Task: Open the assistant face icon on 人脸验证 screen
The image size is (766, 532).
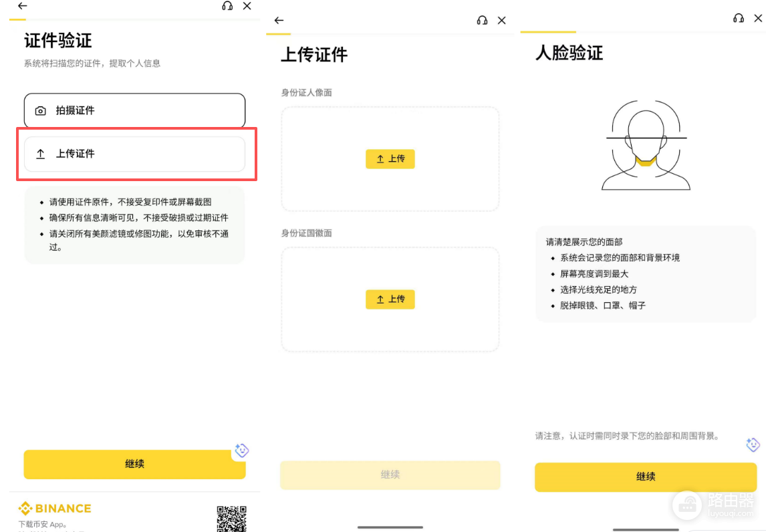Action: (753, 444)
